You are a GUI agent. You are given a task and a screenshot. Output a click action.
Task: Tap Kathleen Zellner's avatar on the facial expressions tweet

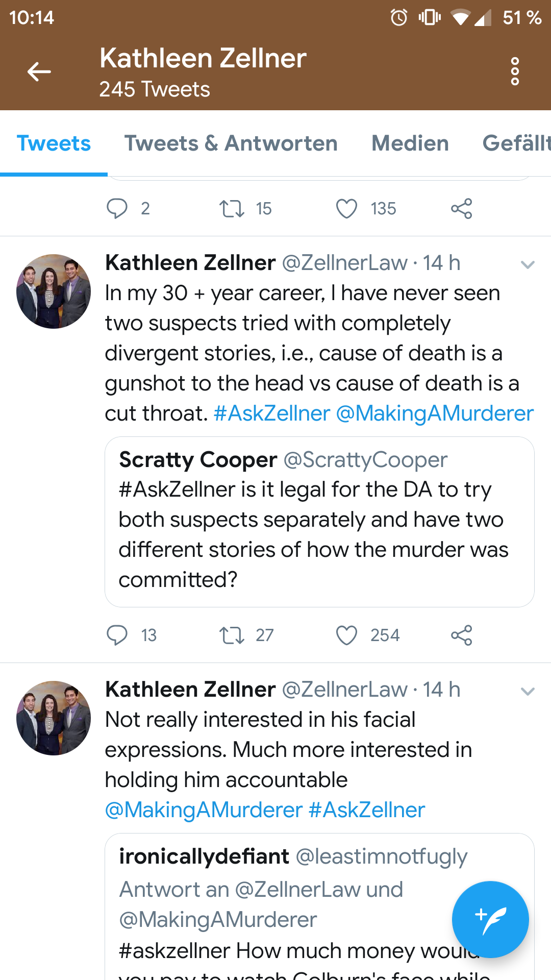tap(54, 718)
